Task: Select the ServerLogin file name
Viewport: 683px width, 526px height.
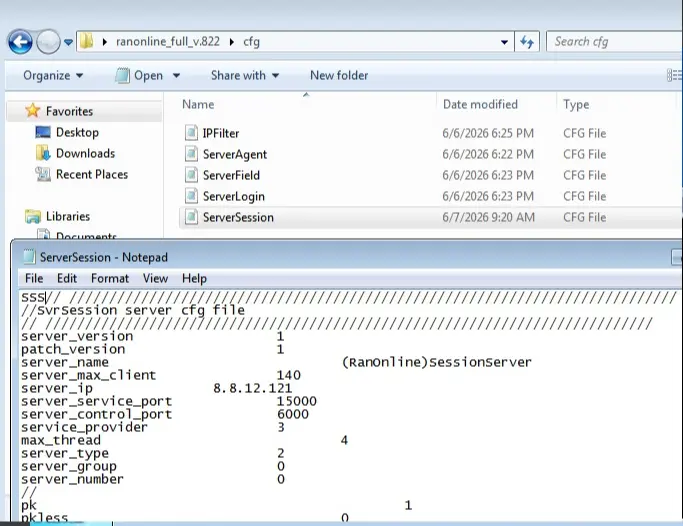Action: pyautogui.click(x=234, y=196)
